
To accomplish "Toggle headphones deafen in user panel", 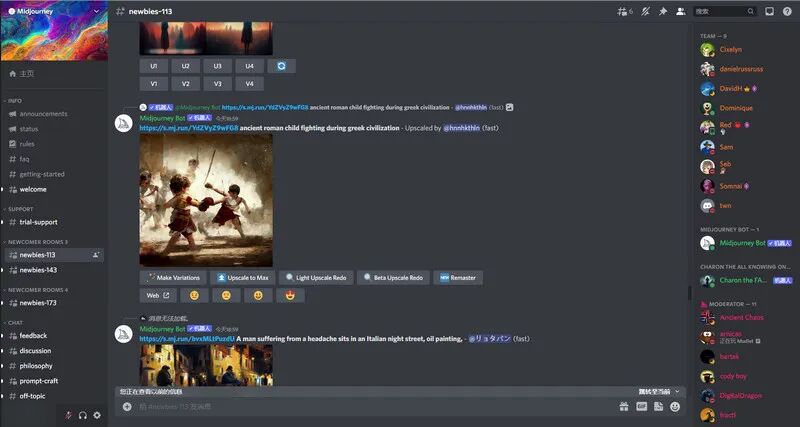I will click(x=83, y=415).
